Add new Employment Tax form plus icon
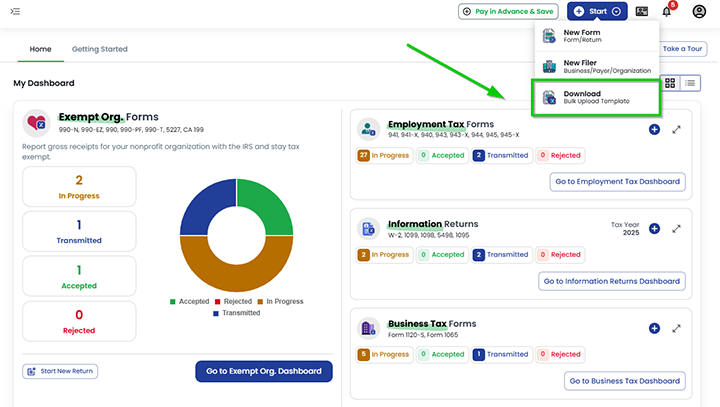This screenshot has width=720, height=407. click(x=654, y=130)
